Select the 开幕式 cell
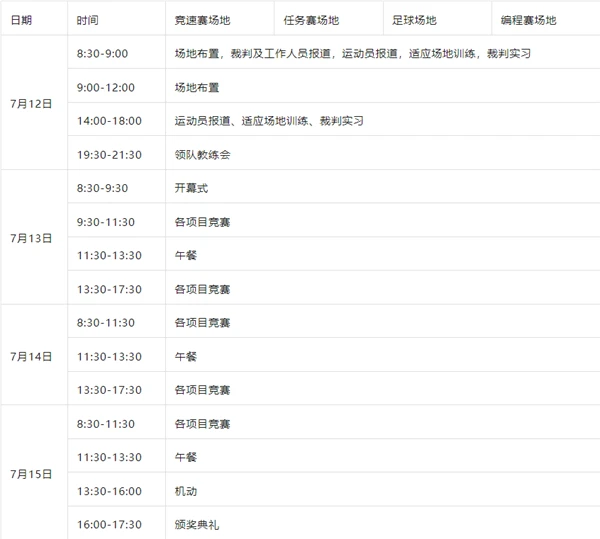This screenshot has height=539, width=600. 383,187
